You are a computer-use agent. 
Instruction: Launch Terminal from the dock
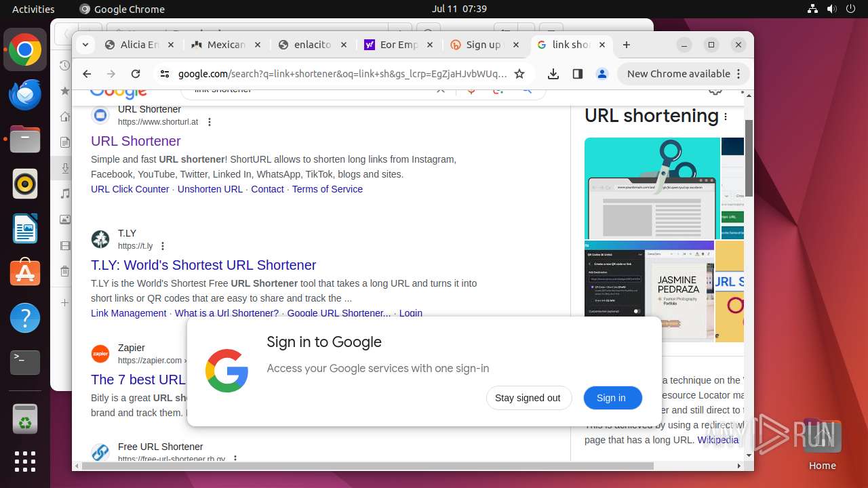coord(25,363)
